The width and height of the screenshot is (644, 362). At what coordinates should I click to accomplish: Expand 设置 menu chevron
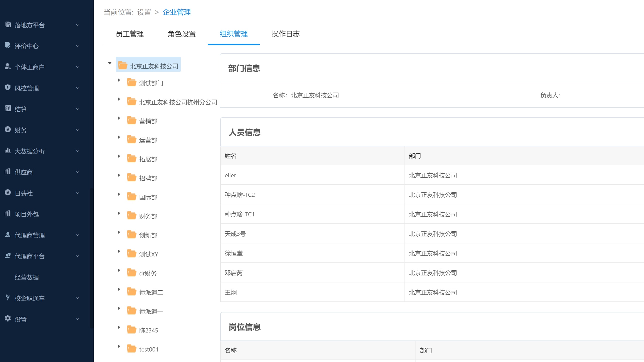77,319
